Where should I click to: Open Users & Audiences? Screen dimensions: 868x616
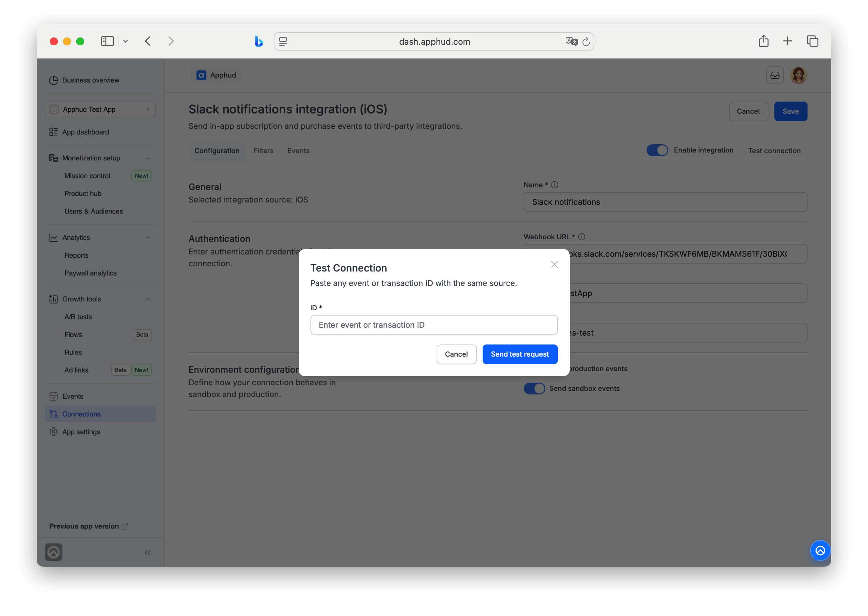[x=93, y=211]
